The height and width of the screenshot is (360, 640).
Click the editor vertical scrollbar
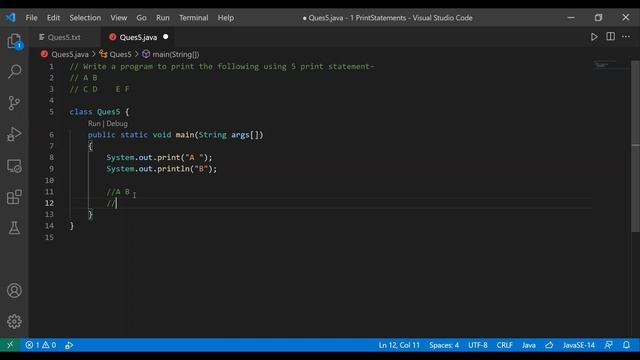[636, 147]
